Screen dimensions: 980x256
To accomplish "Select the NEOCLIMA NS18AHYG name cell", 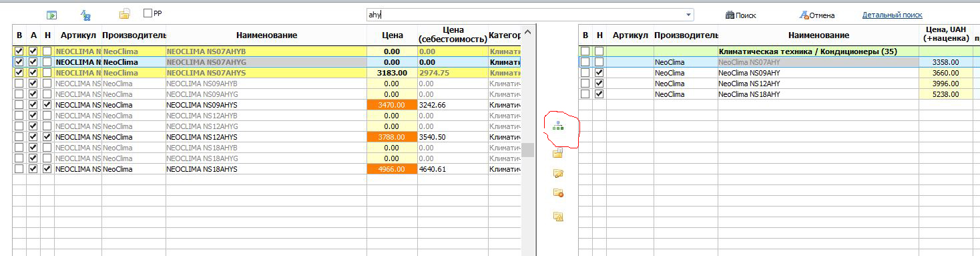I will tap(266, 158).
